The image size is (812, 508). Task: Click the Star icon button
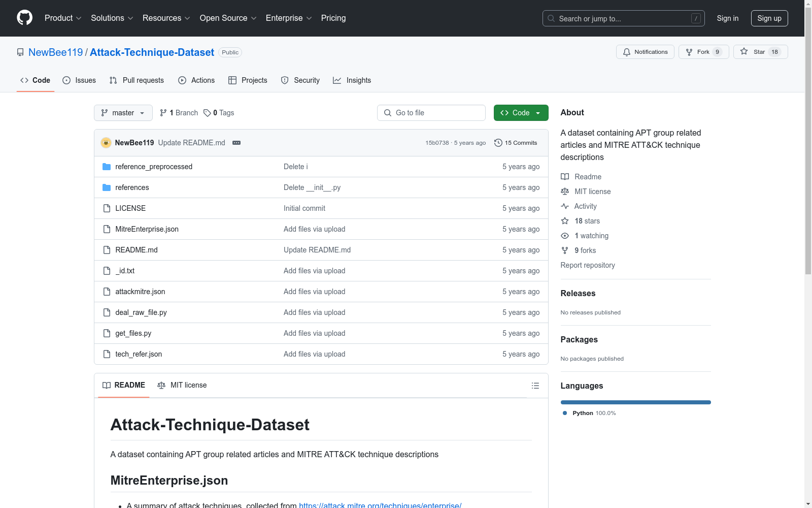pos(744,52)
